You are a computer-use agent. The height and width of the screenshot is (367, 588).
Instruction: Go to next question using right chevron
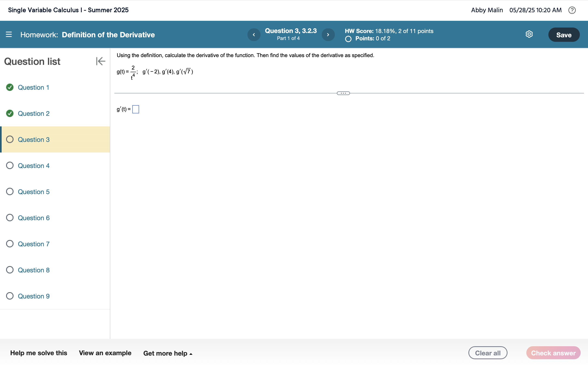(x=328, y=34)
